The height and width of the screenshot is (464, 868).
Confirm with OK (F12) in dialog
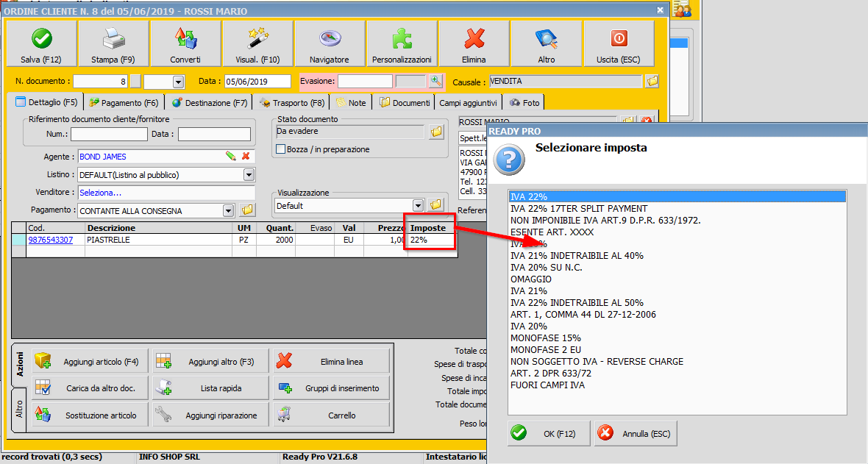pyautogui.click(x=549, y=434)
